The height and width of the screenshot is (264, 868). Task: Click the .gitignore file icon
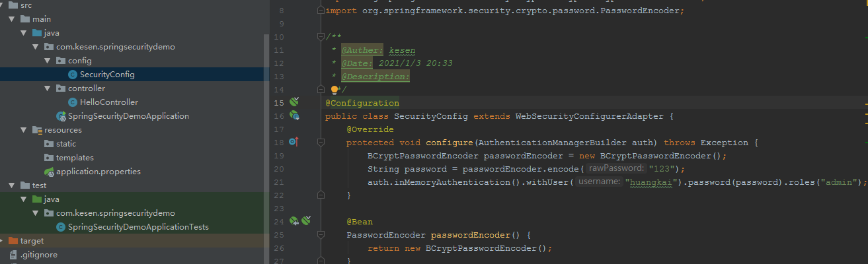(13, 255)
